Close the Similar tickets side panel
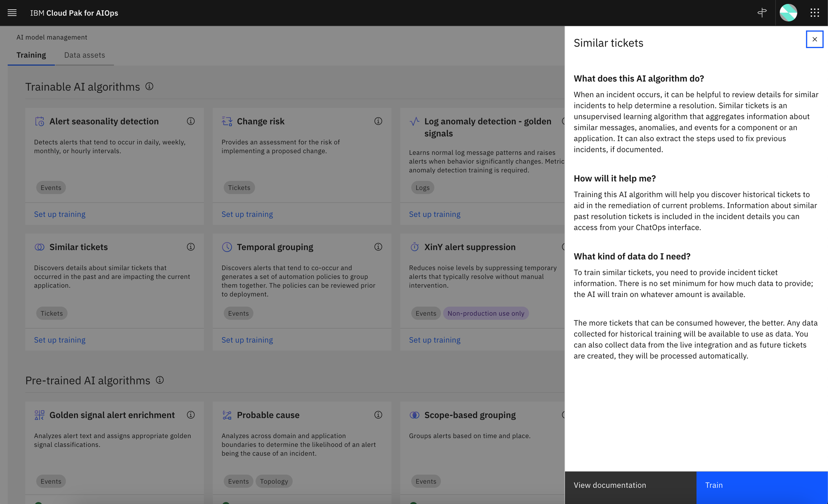The width and height of the screenshot is (828, 504). tap(814, 39)
